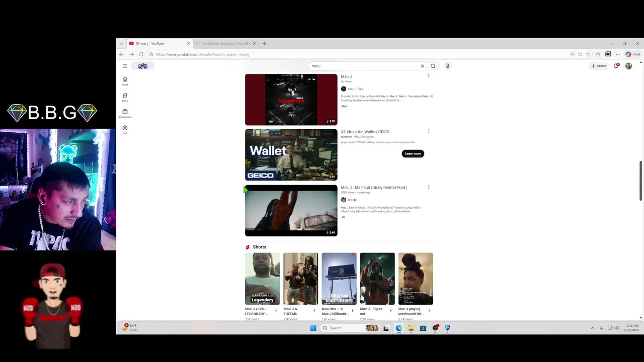Switch to the MonaServer download SourceForge tab

[225, 43]
